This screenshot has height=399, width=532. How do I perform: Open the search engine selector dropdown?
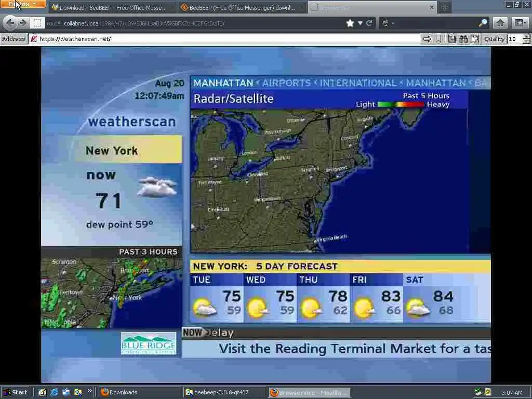pyautogui.click(x=388, y=23)
